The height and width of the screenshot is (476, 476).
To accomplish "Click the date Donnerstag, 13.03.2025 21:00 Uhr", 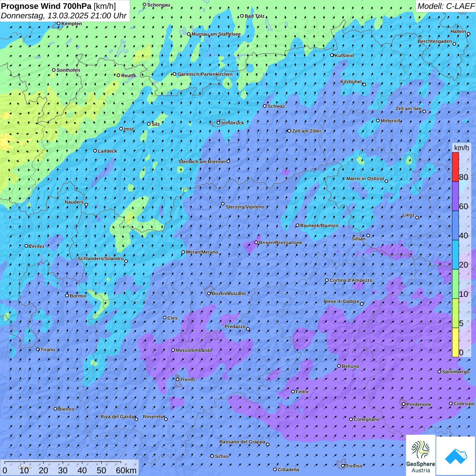I will point(64,16).
